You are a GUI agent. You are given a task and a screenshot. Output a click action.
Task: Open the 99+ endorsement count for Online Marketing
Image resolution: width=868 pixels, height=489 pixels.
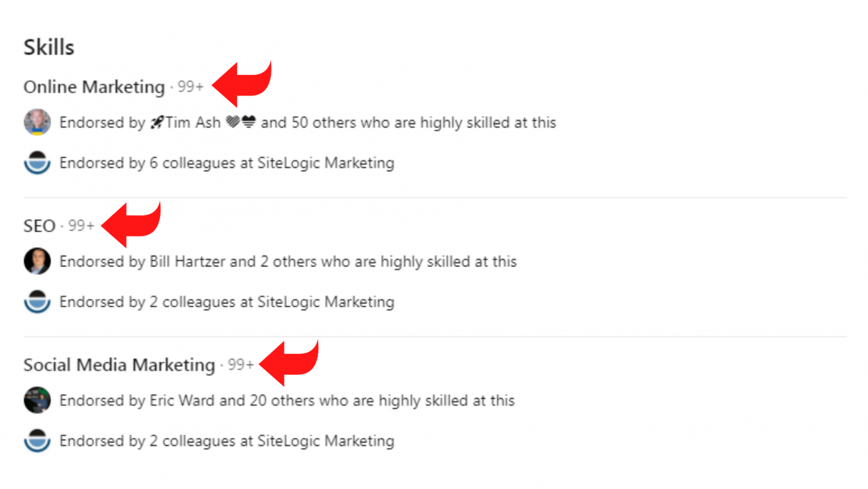pos(191,87)
